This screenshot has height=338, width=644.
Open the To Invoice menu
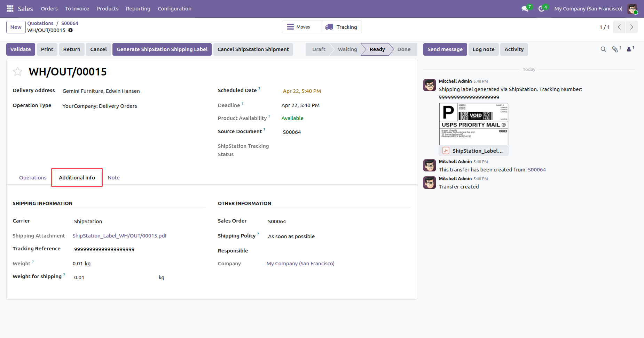77,9
